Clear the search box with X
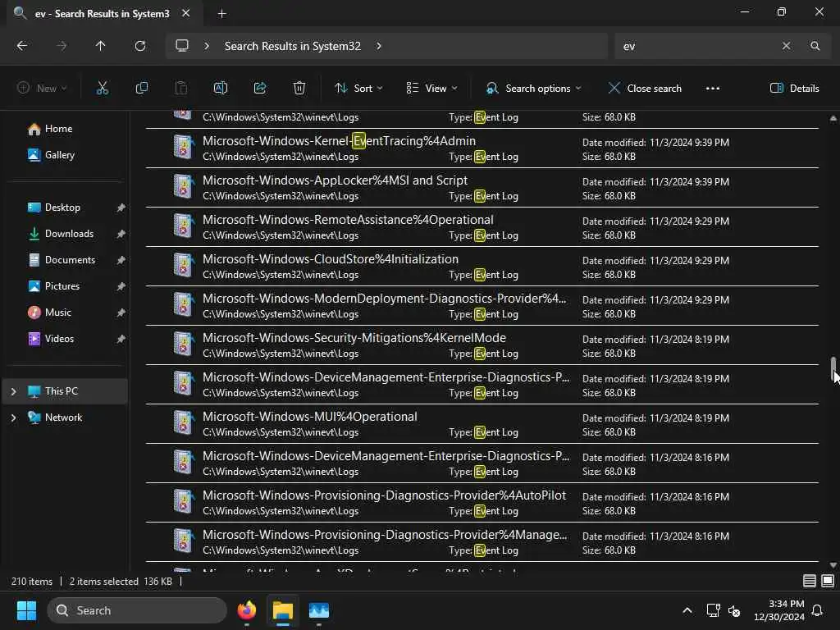This screenshot has width=840, height=630. pos(786,46)
